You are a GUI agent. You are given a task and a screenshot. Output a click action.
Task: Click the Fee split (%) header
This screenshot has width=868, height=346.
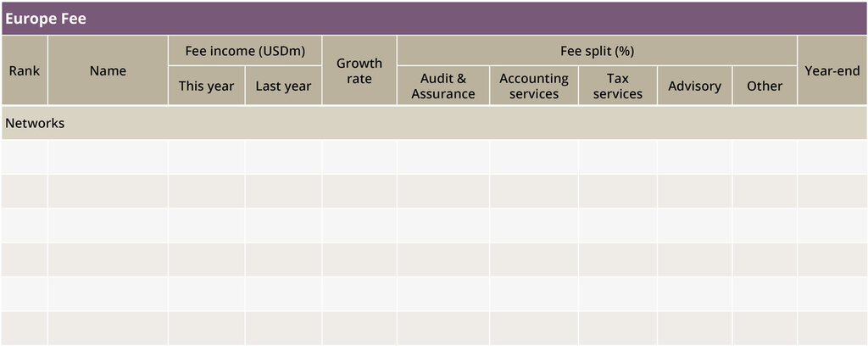pyautogui.click(x=597, y=51)
